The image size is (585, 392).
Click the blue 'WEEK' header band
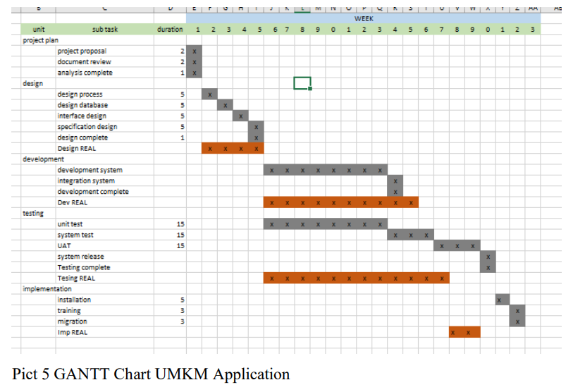[x=364, y=18]
